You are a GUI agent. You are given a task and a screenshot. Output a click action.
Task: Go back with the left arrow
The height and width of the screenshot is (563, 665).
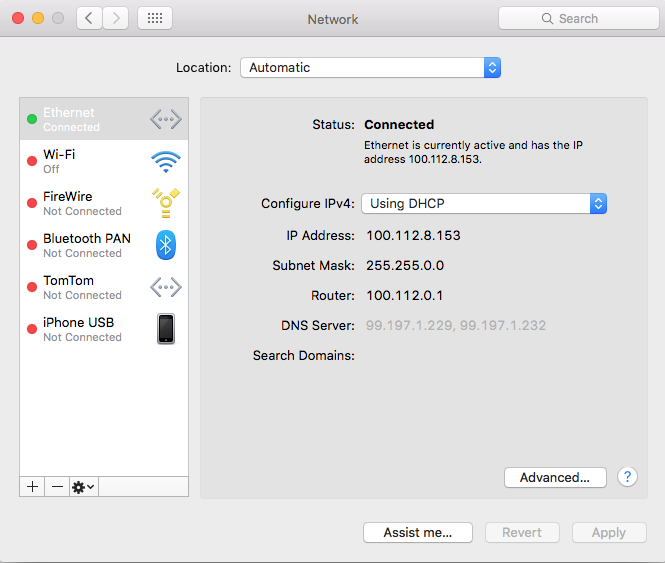[89, 18]
